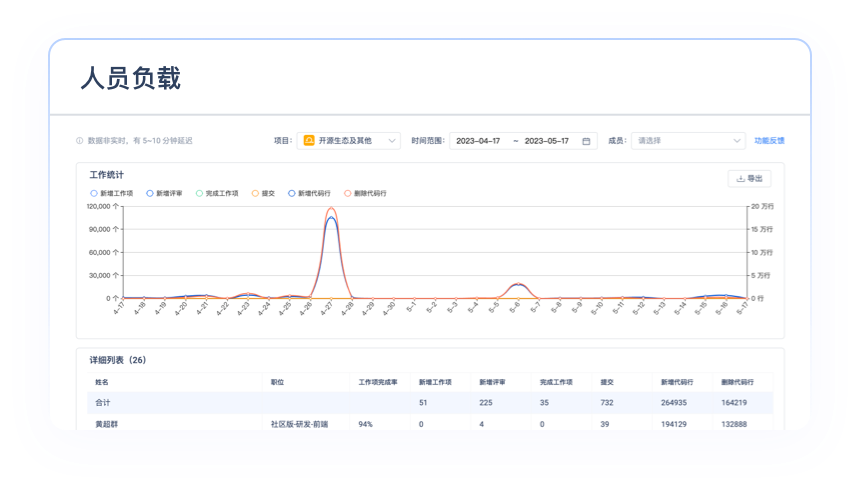The image size is (860, 490).
Task: Click the 94% completion rate cell
Action: pos(365,424)
